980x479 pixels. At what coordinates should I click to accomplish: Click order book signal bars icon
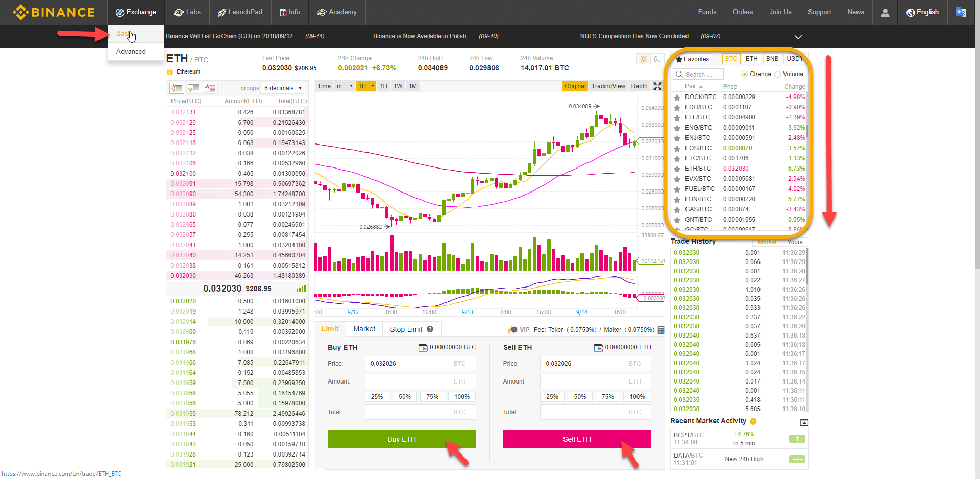click(x=301, y=289)
